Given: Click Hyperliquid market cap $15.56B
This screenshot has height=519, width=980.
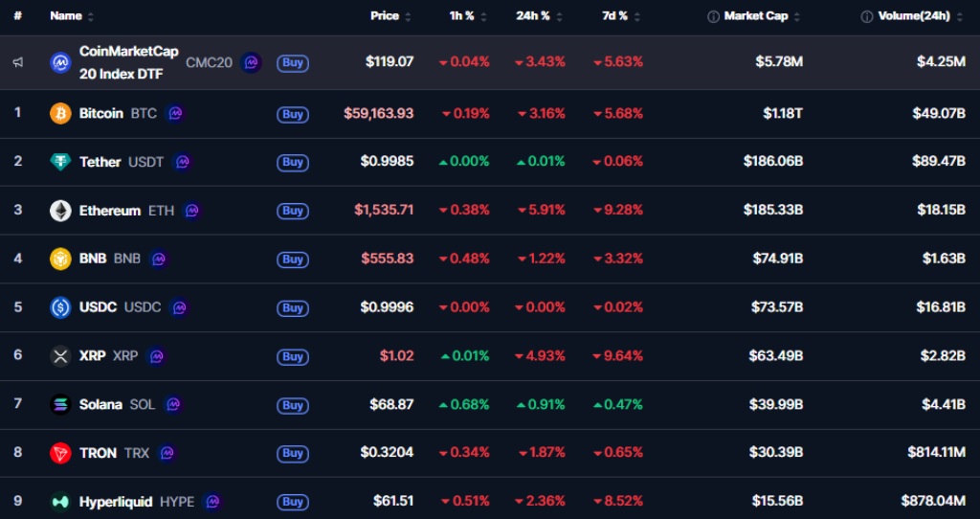Looking at the screenshot, I should 776,501.
